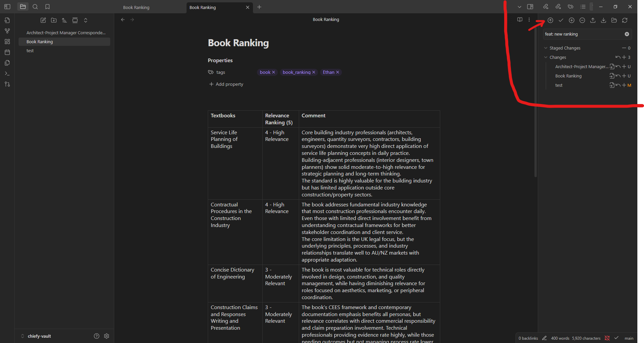Unstage all files in Staged Changes row
The image size is (644, 343).
(624, 48)
